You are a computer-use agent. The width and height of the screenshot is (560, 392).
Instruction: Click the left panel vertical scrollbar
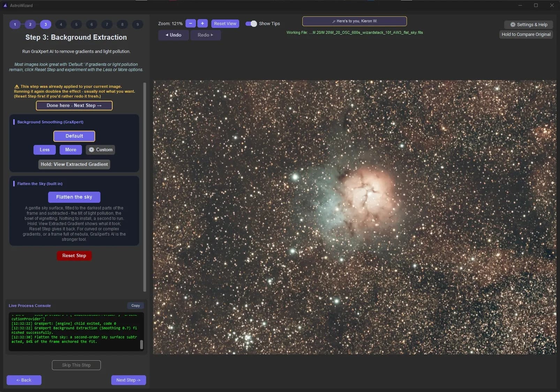(x=145, y=187)
